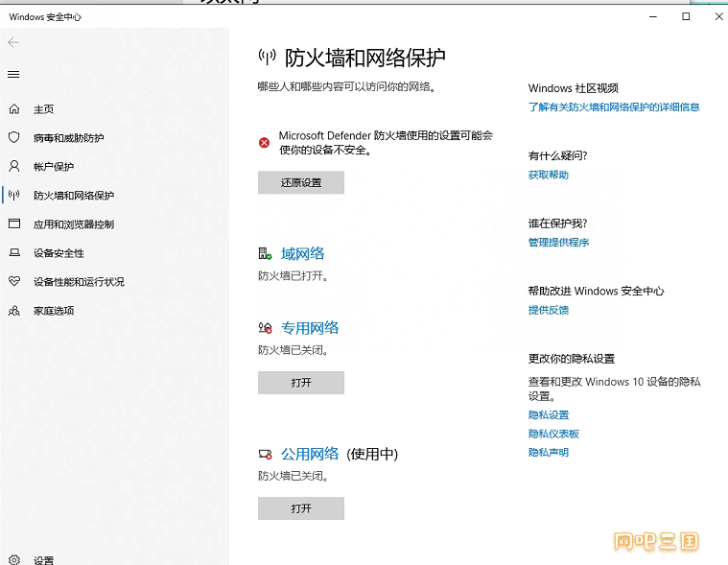Click the public network icon beside 公用网络
The height and width of the screenshot is (565, 728).
pyautogui.click(x=265, y=454)
